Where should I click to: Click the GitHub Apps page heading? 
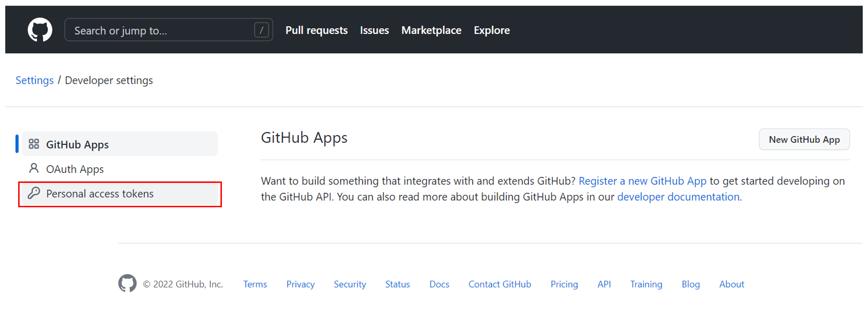(x=304, y=138)
